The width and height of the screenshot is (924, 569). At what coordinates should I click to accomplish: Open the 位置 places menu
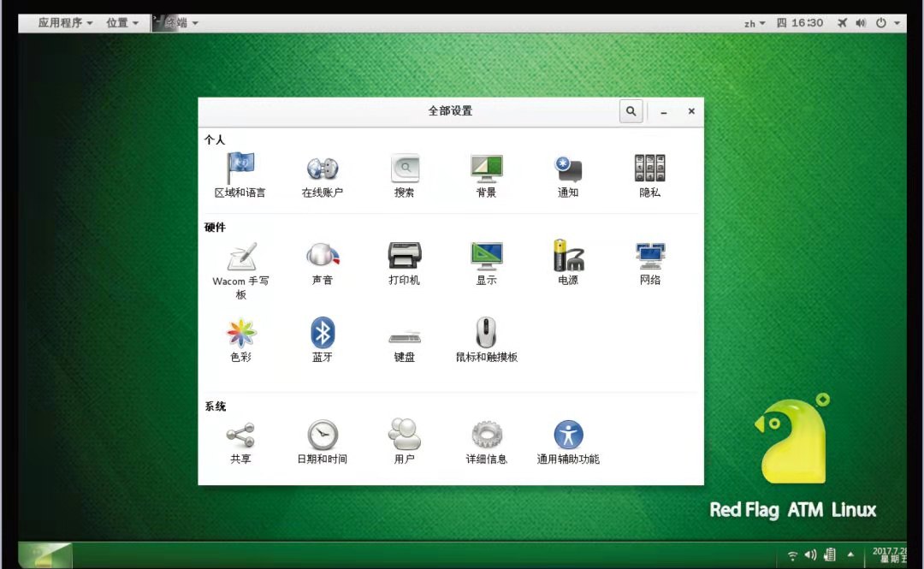pos(122,23)
